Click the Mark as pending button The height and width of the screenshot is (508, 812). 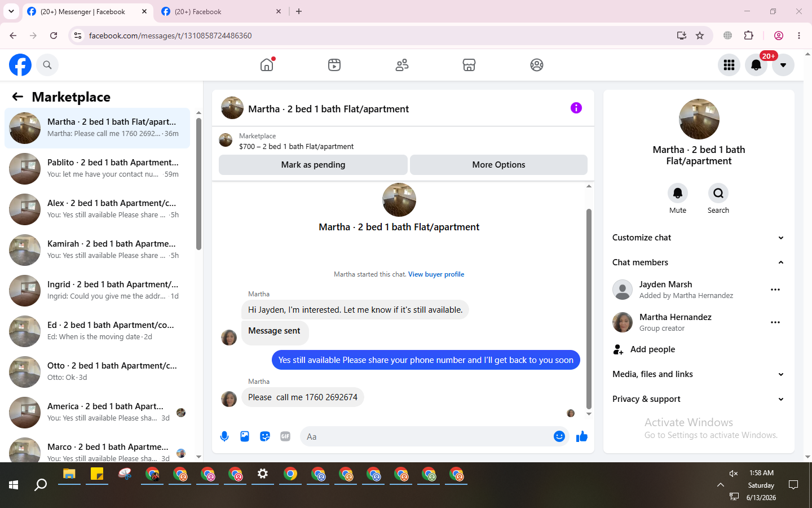[x=313, y=165]
